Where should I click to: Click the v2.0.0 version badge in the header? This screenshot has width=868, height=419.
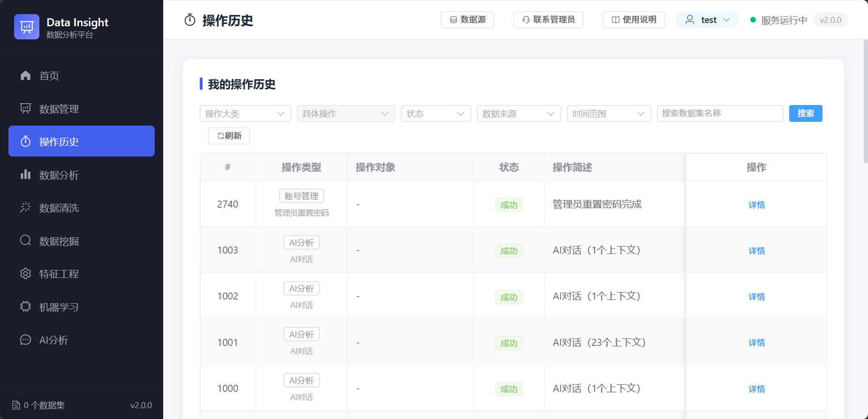(x=830, y=20)
